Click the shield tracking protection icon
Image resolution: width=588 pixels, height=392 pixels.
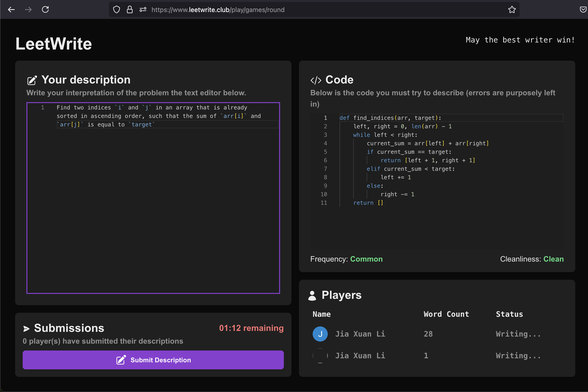117,10
